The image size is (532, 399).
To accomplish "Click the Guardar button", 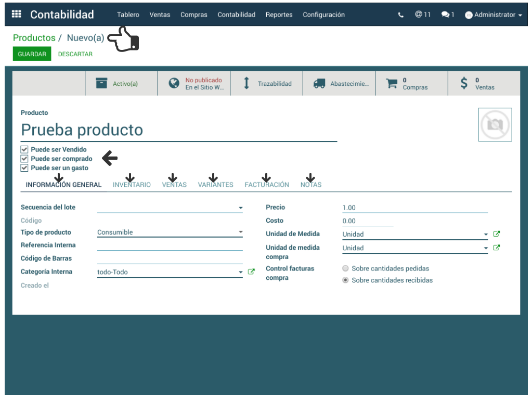I will click(x=32, y=54).
